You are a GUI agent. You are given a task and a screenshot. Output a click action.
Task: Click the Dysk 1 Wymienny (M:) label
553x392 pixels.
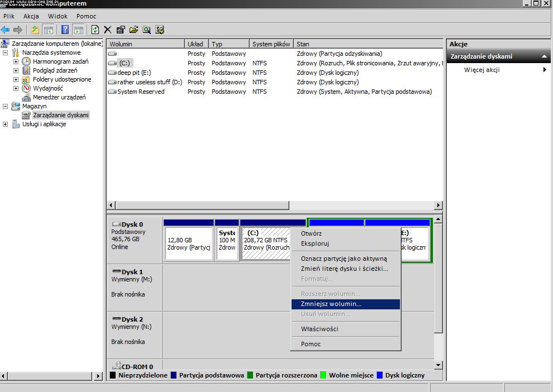click(x=132, y=276)
